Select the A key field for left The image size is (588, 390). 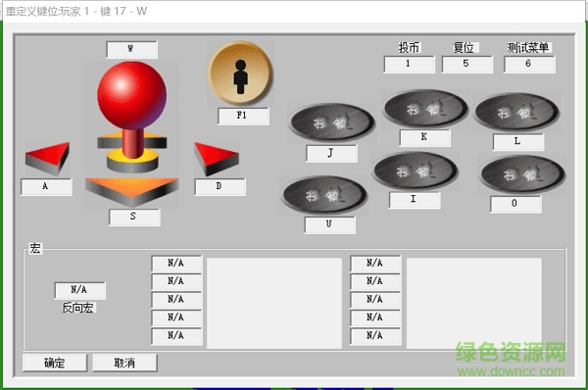(x=46, y=187)
